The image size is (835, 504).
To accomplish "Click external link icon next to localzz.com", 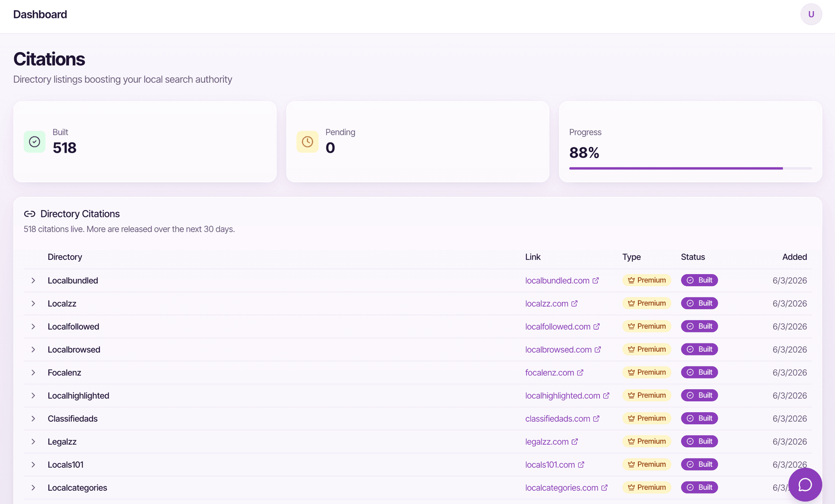I will pyautogui.click(x=574, y=303).
